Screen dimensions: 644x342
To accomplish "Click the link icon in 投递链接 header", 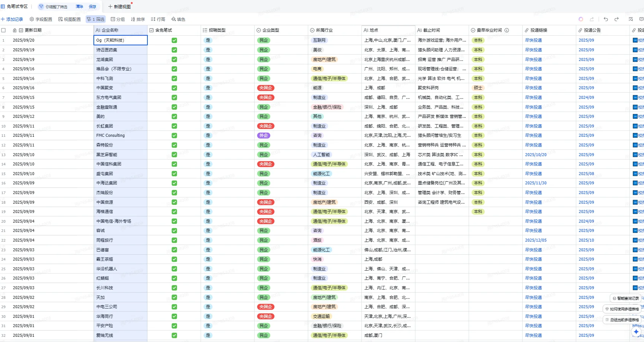I will click(x=527, y=30).
